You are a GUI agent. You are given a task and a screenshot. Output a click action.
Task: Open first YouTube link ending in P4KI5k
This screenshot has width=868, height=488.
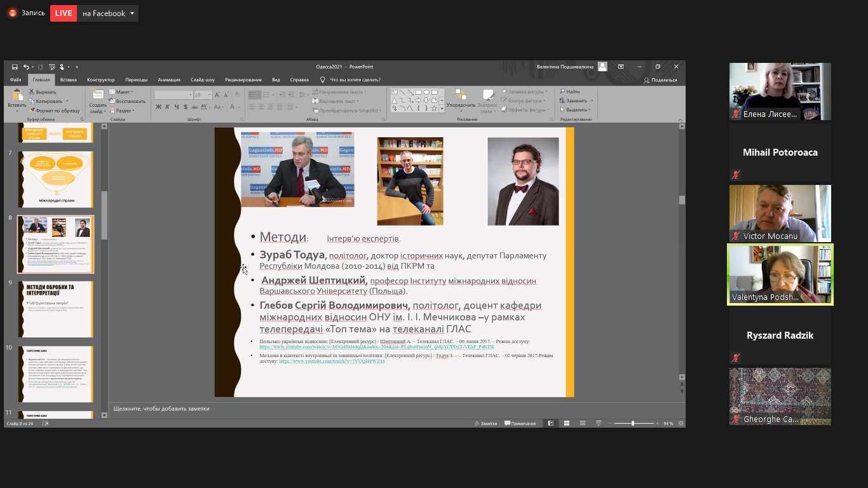377,347
